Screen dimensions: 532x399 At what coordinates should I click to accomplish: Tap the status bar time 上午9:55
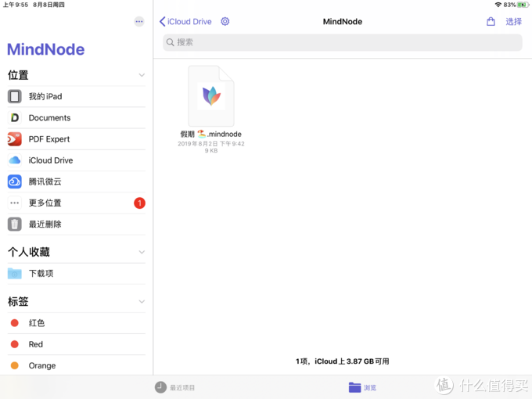[16, 5]
